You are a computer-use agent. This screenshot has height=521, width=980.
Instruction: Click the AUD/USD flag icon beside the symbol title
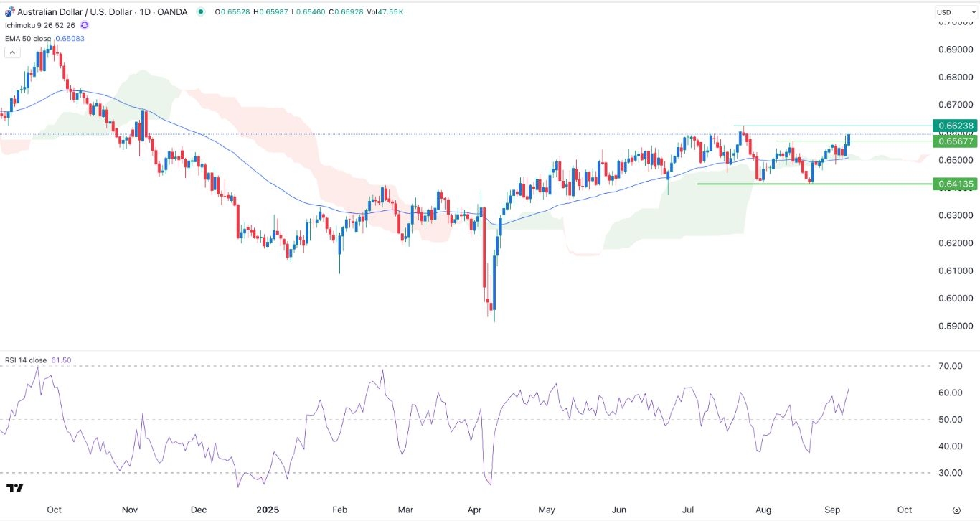10,11
